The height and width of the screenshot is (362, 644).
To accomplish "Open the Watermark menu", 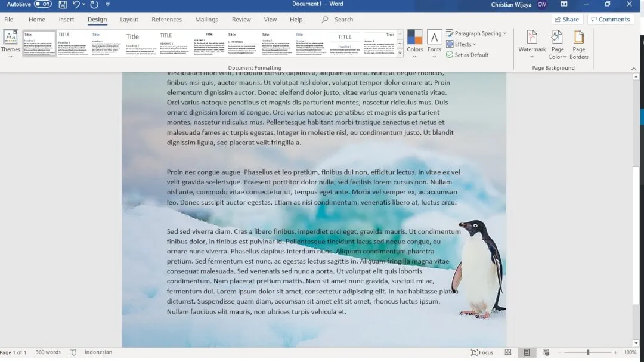I will [532, 44].
